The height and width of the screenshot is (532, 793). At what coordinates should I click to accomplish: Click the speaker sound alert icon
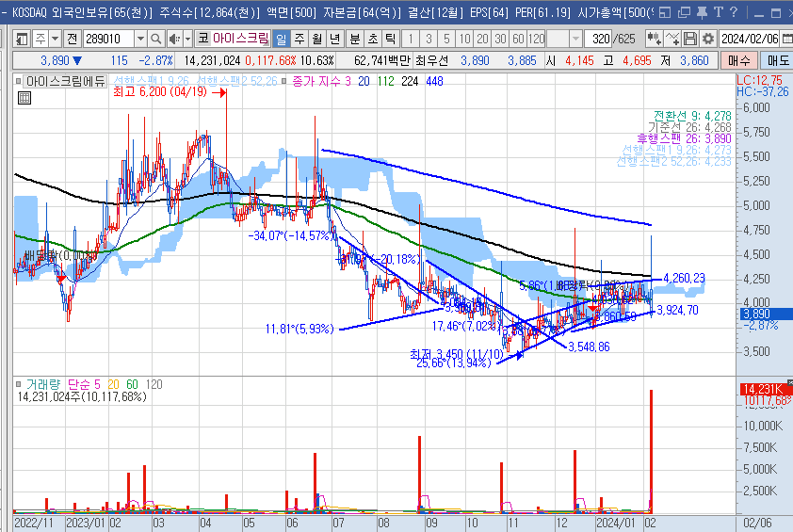[x=174, y=39]
